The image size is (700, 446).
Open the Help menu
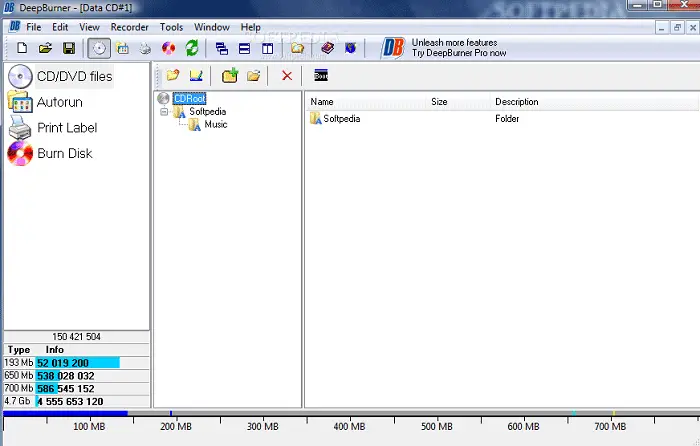tap(250, 27)
